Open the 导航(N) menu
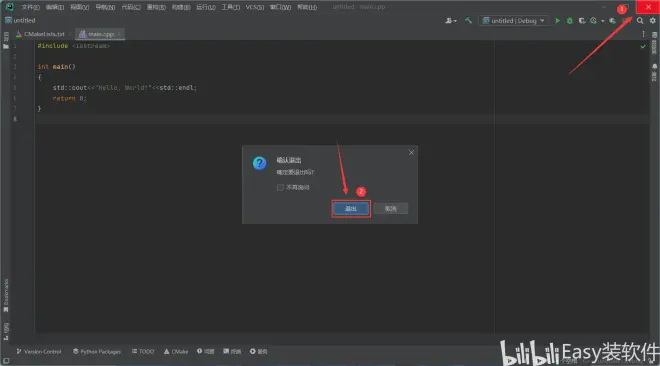660x366 pixels. click(x=105, y=7)
